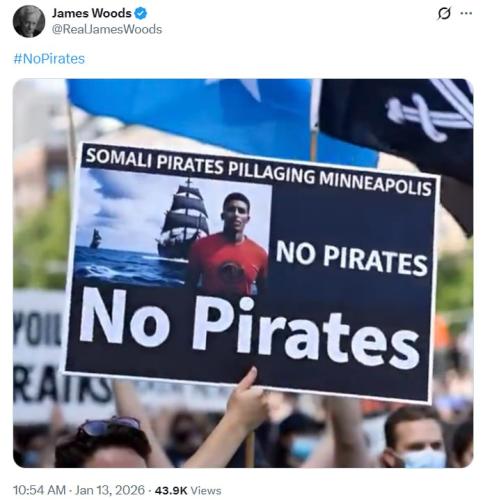This screenshot has height=500, width=483.
Task: Click the 'SOMALI PIRATES PILLAGING MINNEAPOLIS' headline
Action: [x=258, y=172]
